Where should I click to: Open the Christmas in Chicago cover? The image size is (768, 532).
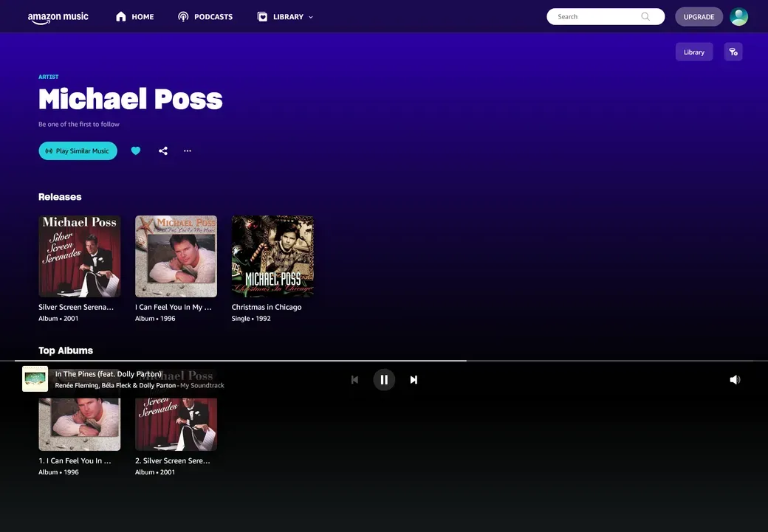click(272, 256)
